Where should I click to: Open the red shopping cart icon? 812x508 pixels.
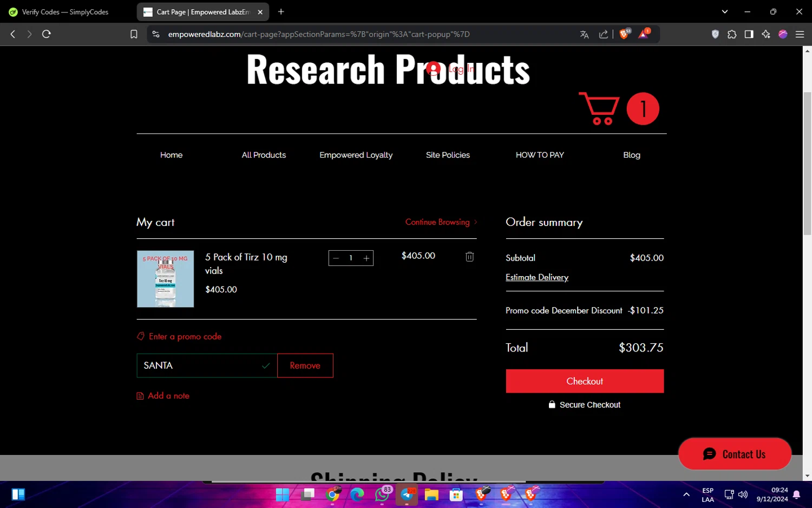pyautogui.click(x=599, y=108)
